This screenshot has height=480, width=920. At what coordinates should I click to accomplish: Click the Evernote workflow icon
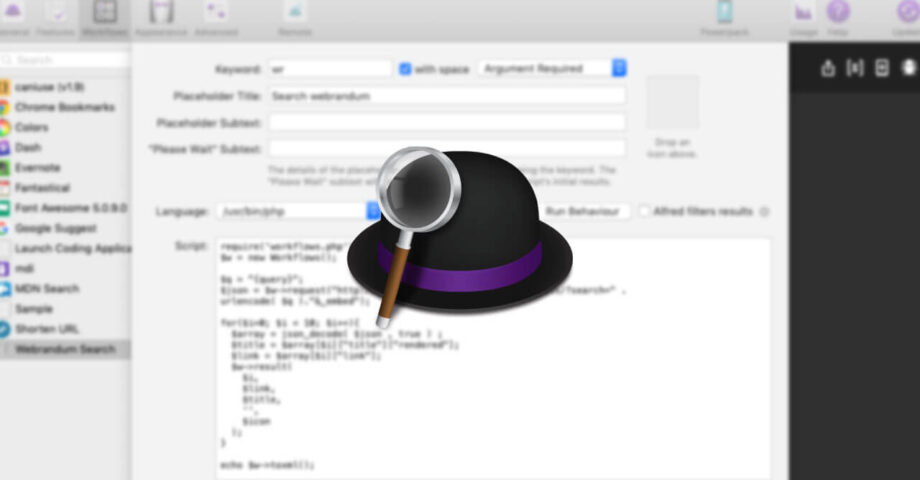click(4, 168)
